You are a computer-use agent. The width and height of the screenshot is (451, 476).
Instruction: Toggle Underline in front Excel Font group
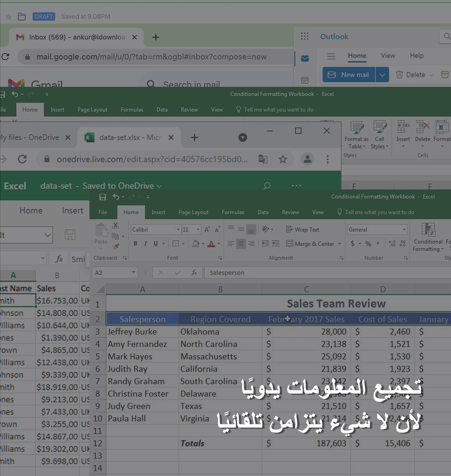[156, 243]
